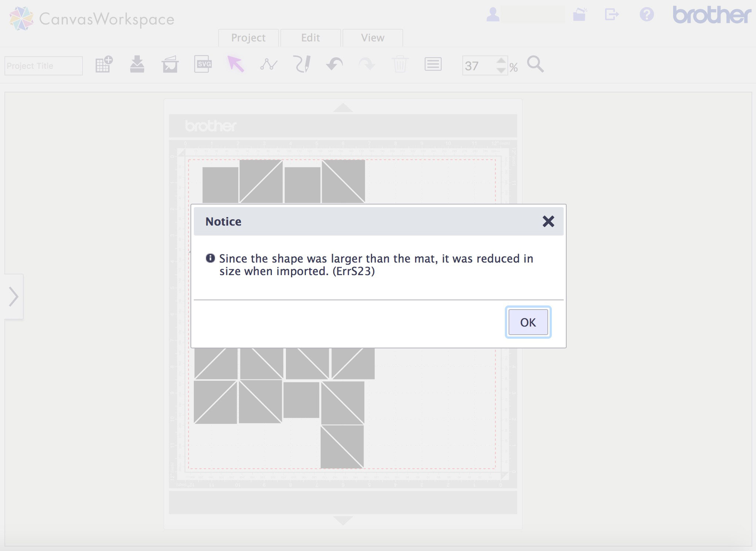Image resolution: width=756 pixels, height=551 pixels.
Task: Select the bottom-most triangle square shape
Action: (x=342, y=447)
